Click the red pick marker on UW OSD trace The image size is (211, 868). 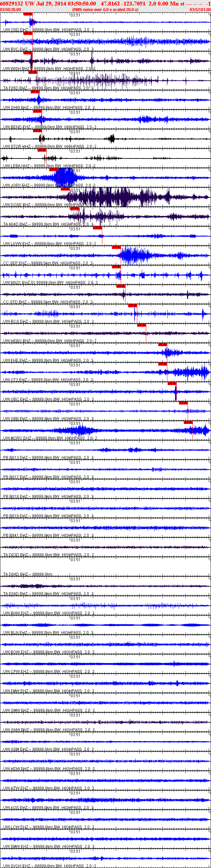[x=28, y=14]
